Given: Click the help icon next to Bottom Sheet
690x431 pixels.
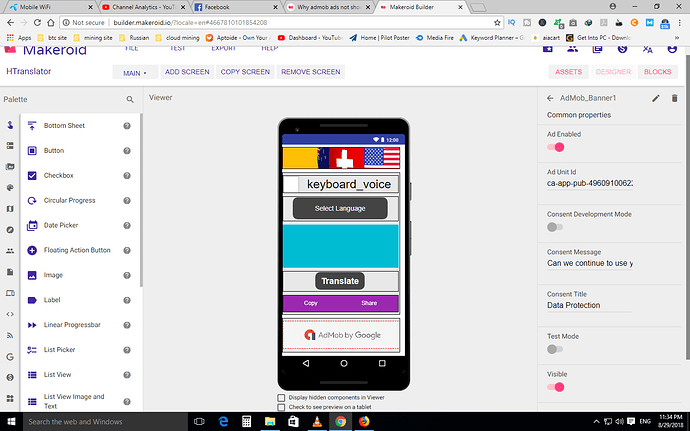Looking at the screenshot, I should point(127,126).
